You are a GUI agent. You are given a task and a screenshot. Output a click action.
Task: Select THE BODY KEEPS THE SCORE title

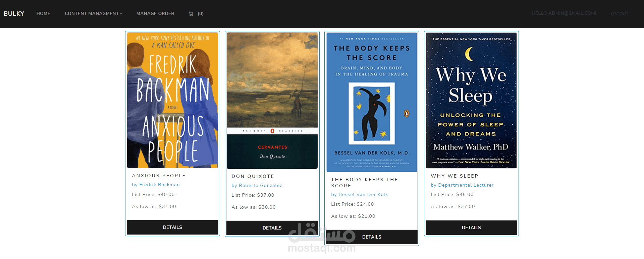pos(365,183)
